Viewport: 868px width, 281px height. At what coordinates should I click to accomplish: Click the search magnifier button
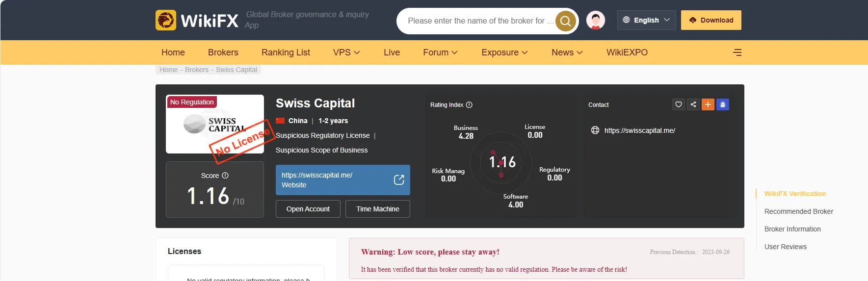point(566,21)
